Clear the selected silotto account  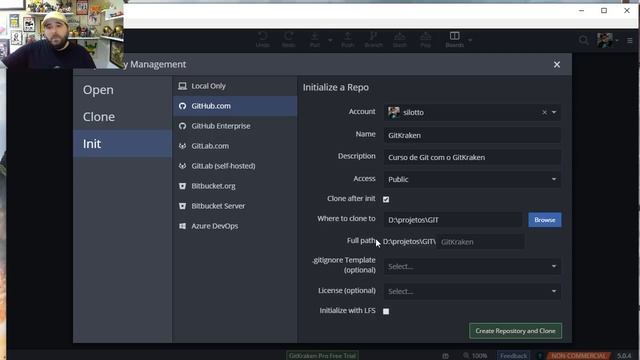point(544,112)
